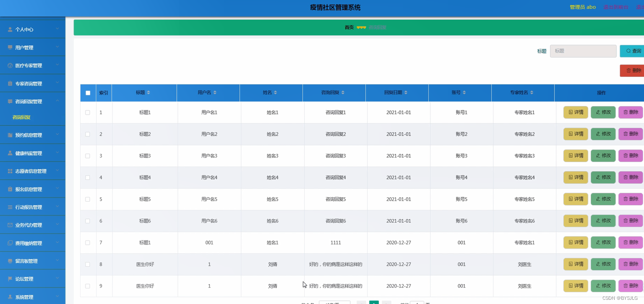644x304 pixels.
Task: Expand 留言板管理 menu chevron
Action: pos(57,261)
